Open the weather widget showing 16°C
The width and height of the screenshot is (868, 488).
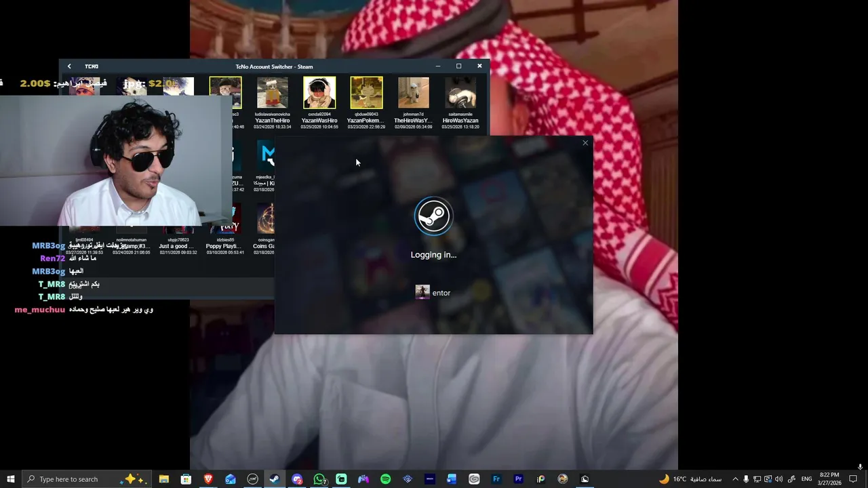click(x=690, y=479)
